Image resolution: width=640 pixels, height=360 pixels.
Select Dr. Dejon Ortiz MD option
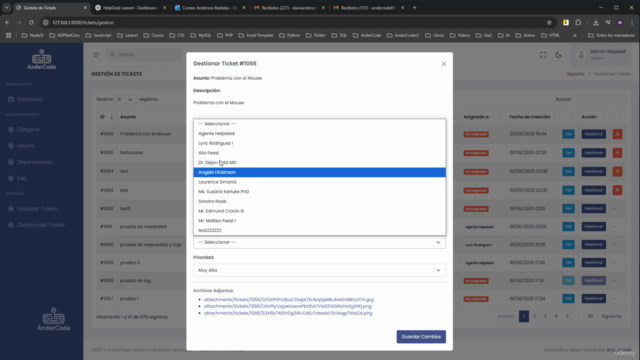coord(319,162)
